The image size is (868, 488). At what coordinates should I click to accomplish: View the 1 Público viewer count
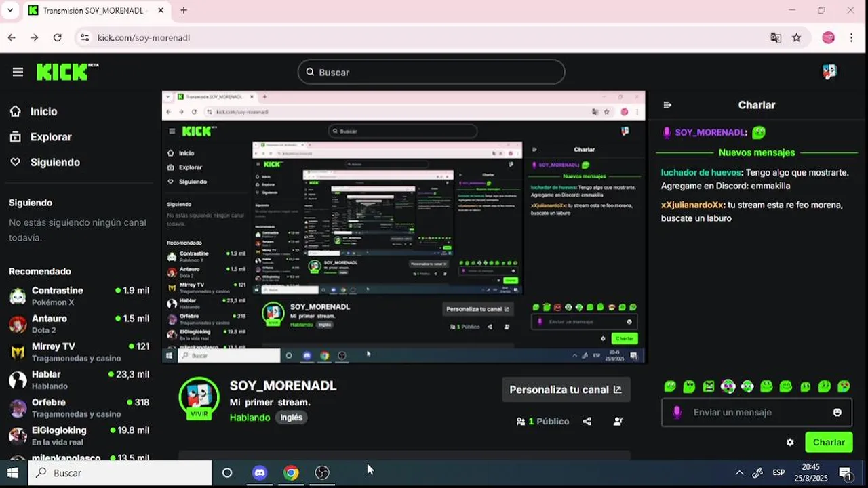542,421
